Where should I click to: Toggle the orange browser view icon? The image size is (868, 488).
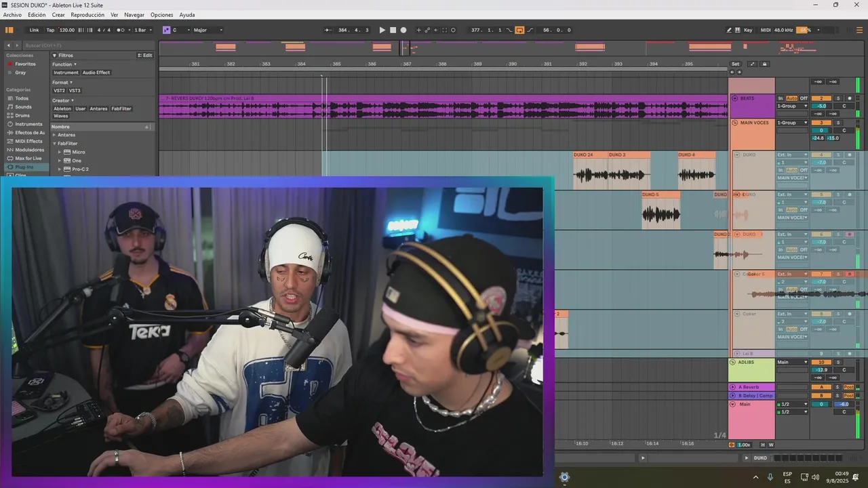point(9,30)
